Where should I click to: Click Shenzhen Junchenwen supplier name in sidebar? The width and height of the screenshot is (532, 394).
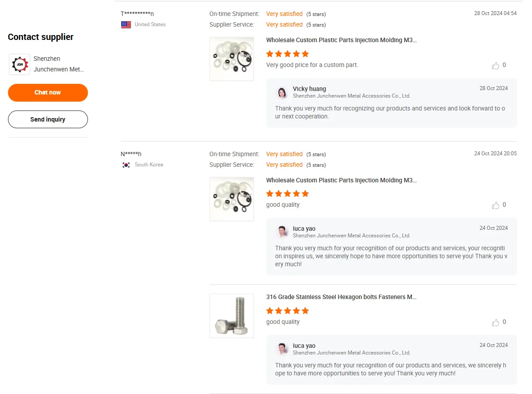tap(59, 64)
